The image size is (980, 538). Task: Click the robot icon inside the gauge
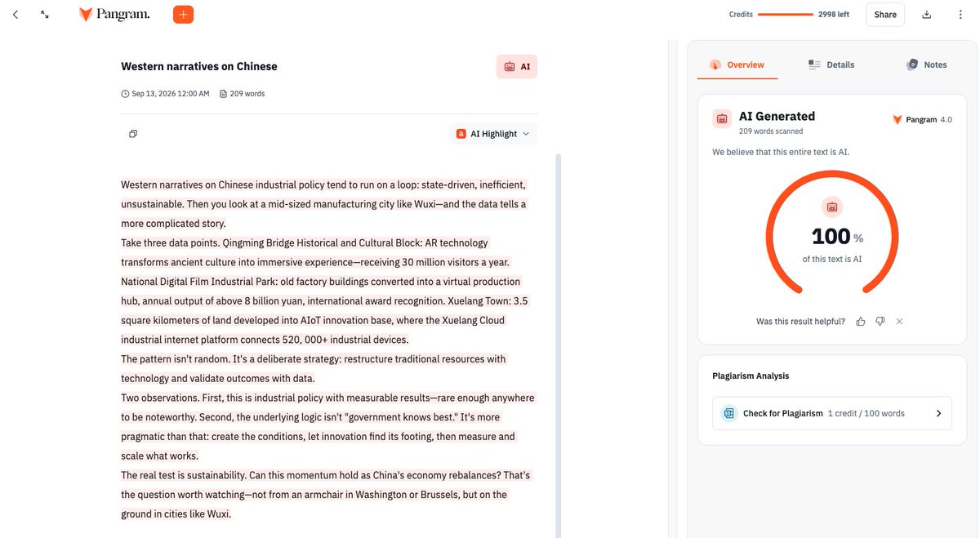(832, 207)
